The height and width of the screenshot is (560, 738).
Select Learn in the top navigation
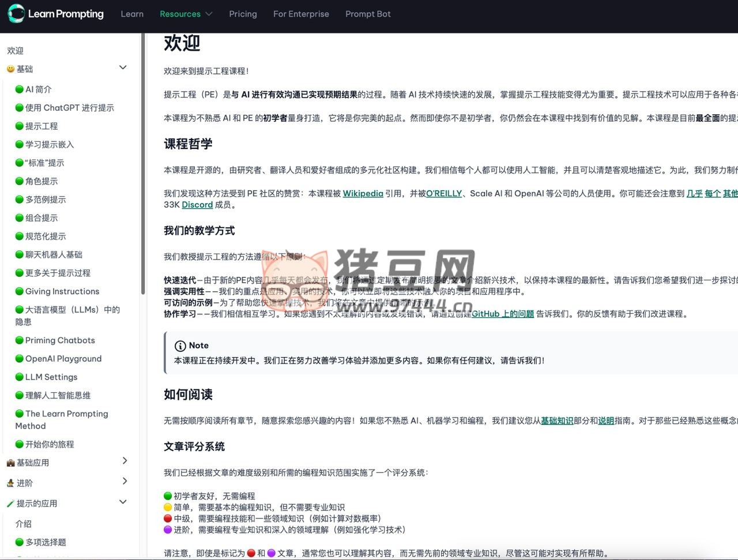point(132,14)
